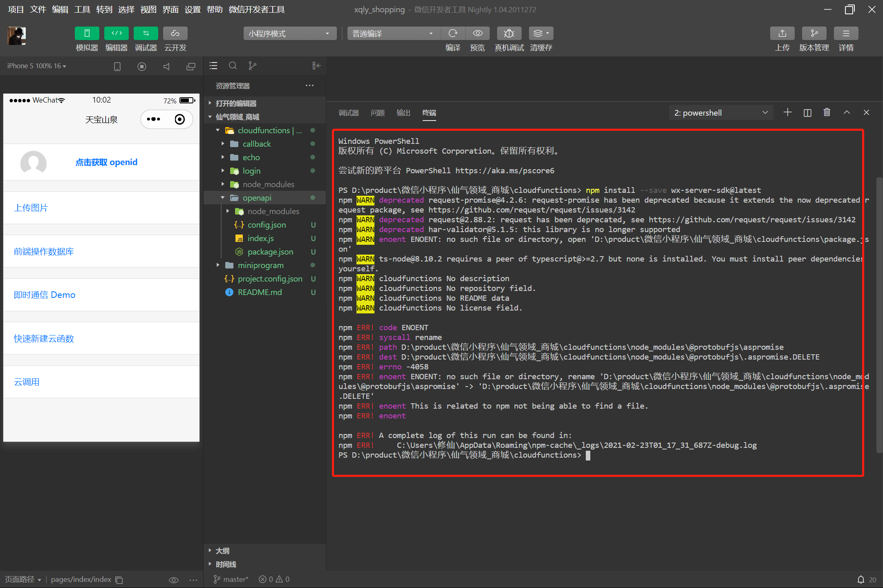Viewport: 883px width, 588px height.
Task: Click the upload icon
Action: coord(782,34)
